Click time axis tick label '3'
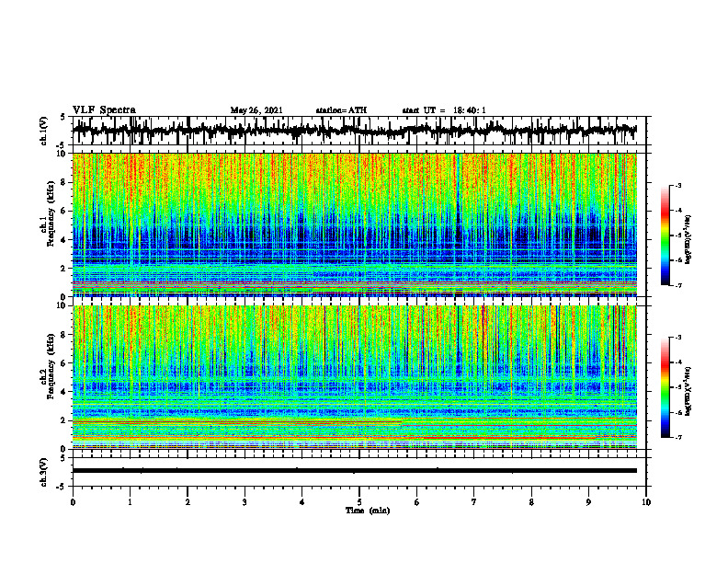728x563 pixels. (x=245, y=502)
